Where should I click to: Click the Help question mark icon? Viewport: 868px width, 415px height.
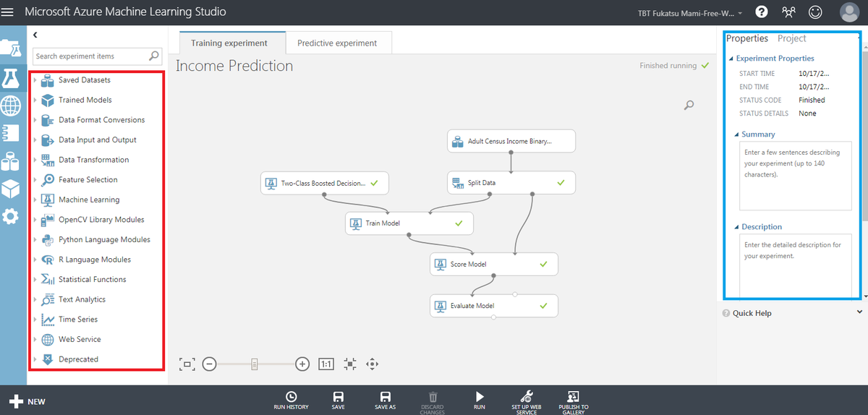pyautogui.click(x=762, y=12)
